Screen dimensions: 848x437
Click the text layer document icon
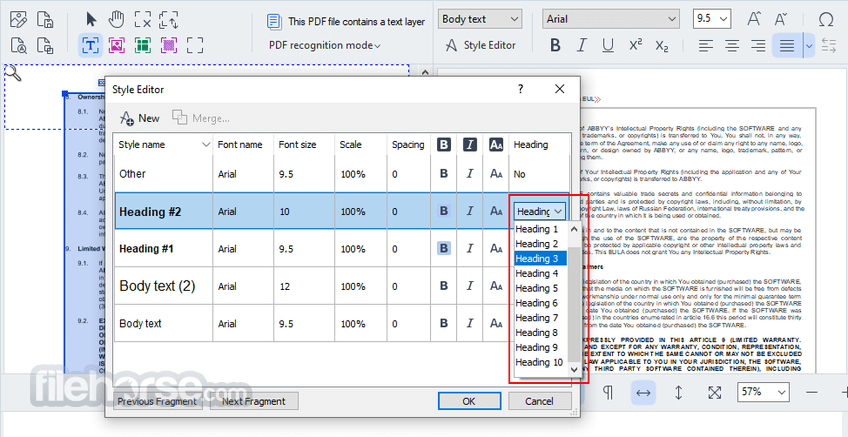point(274,22)
